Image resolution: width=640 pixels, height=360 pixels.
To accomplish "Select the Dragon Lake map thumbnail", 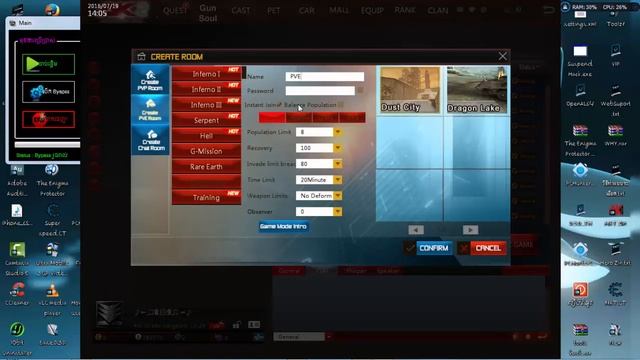I will click(477, 90).
